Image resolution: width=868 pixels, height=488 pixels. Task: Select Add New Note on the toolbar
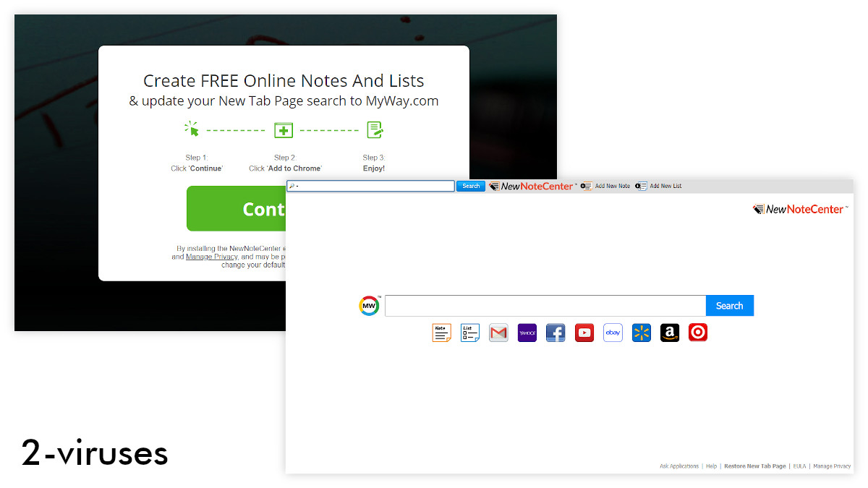[x=609, y=186]
